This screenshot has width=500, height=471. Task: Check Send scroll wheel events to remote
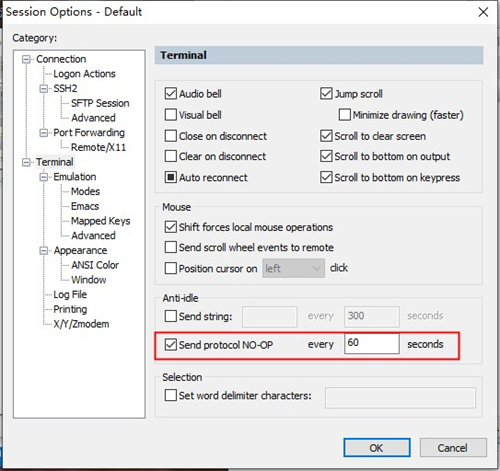(x=171, y=247)
